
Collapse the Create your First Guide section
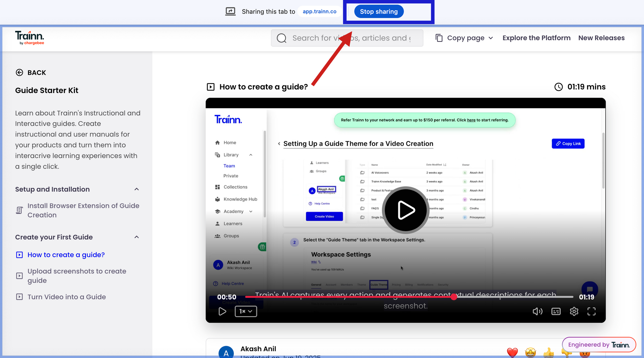click(x=137, y=237)
